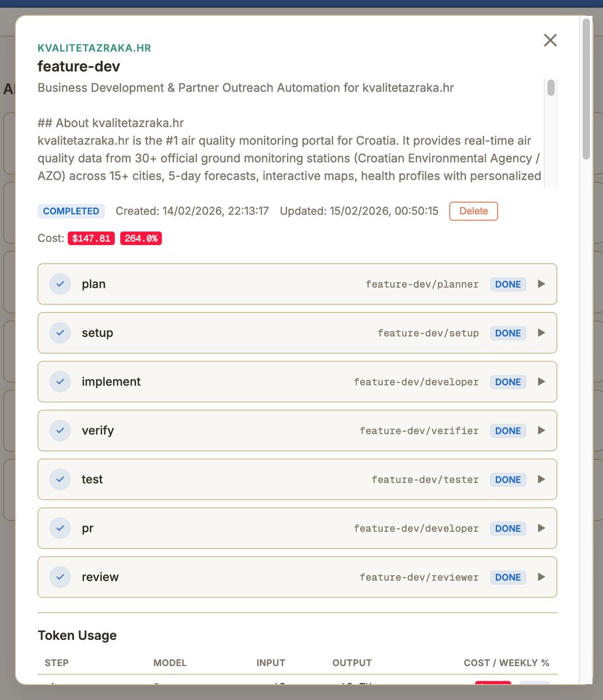Toggle the checkmark circle on the pr step

tap(59, 528)
